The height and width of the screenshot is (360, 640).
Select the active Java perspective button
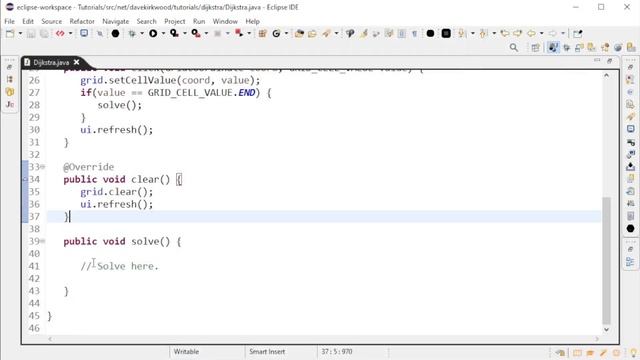[x=553, y=48]
